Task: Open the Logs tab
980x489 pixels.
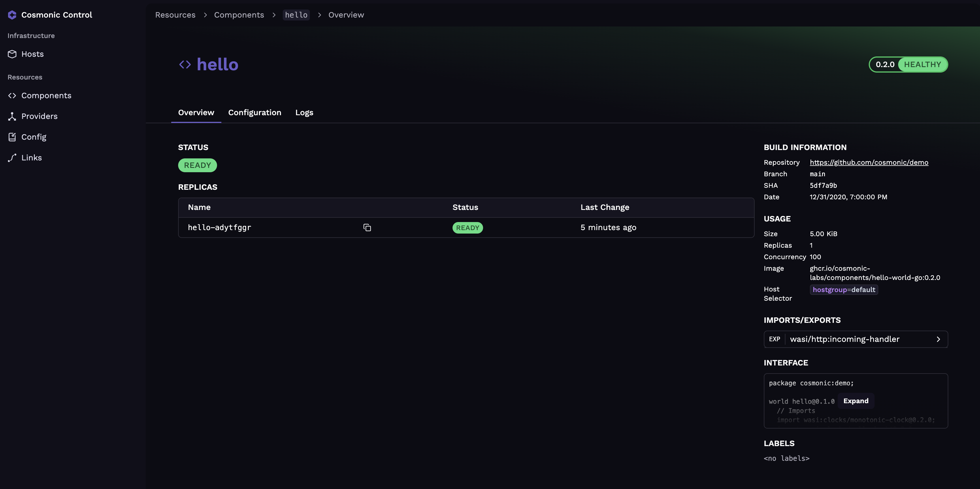Action: coord(304,113)
